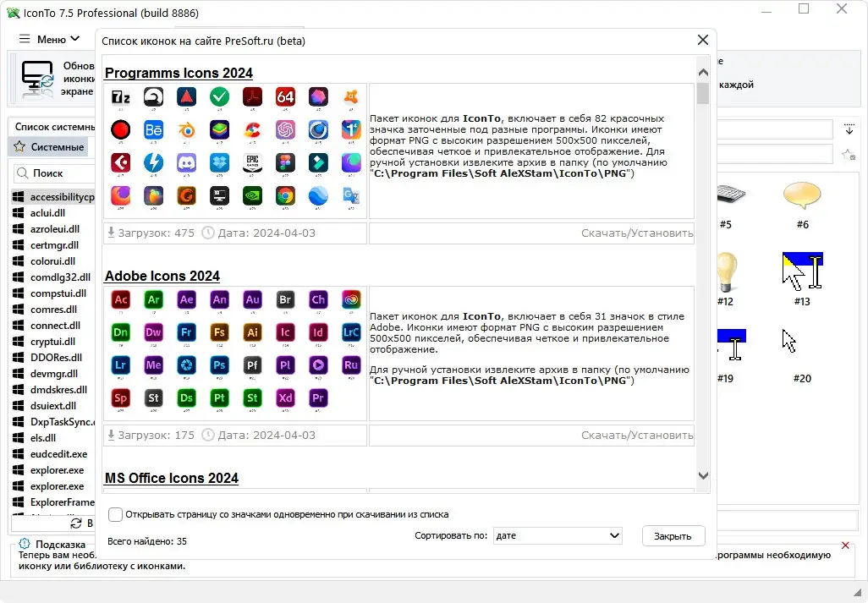Click 'Загрузок: 475' text
Screen dimensions: 868x603
[157, 233]
